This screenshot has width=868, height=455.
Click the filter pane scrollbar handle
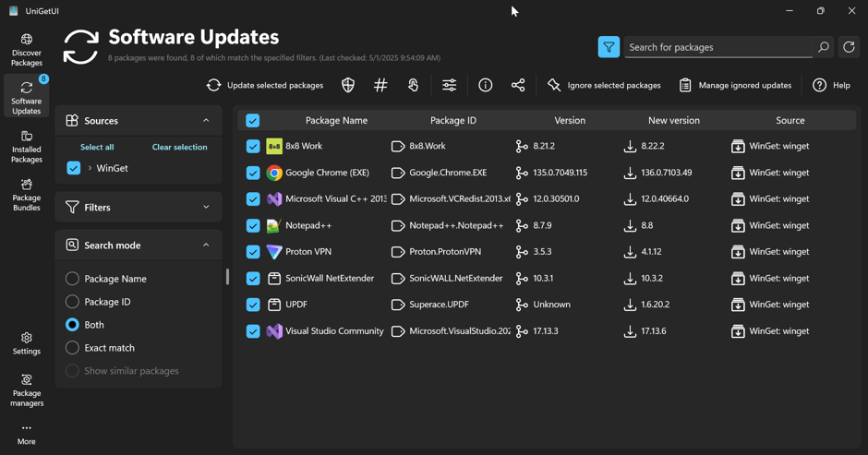(x=227, y=277)
